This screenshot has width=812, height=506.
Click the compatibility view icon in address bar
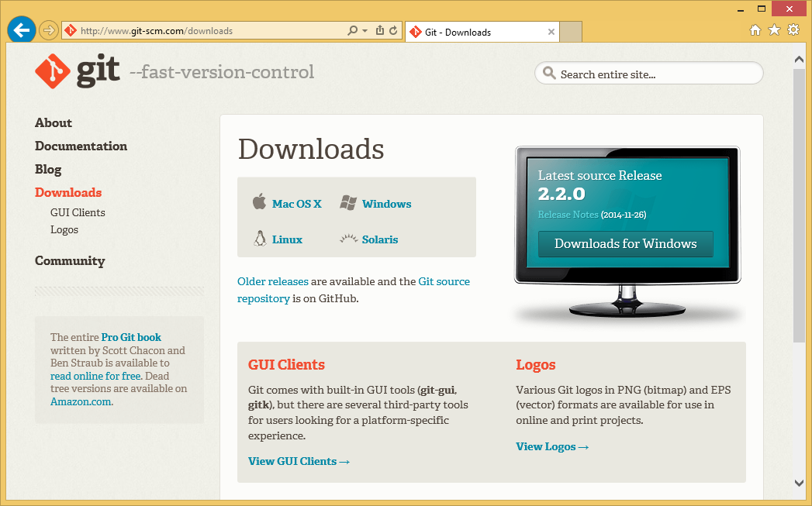click(380, 30)
